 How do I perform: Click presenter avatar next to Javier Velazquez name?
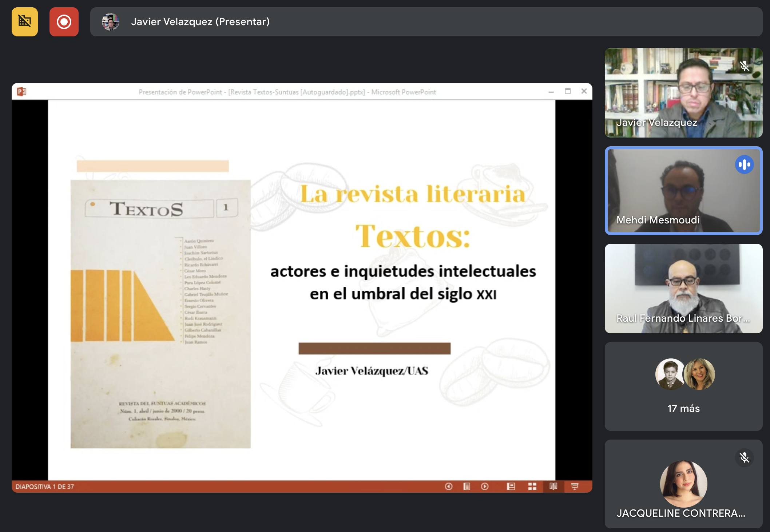(x=111, y=22)
